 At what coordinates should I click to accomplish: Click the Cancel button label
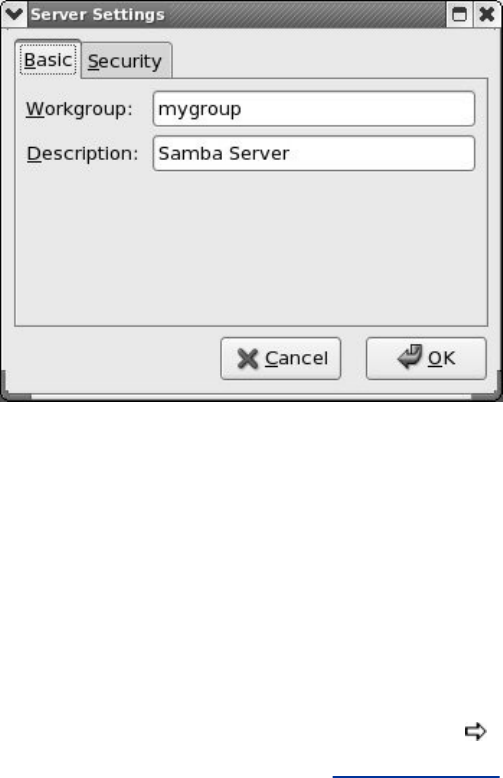pos(297,358)
